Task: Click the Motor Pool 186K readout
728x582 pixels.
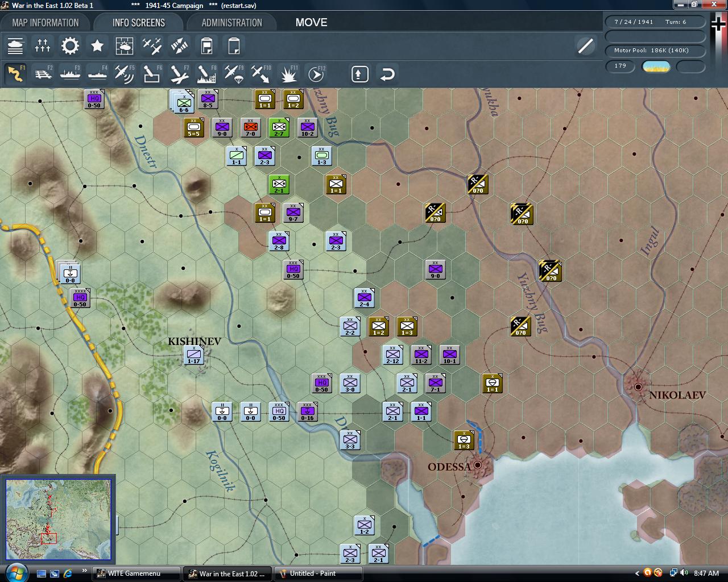Action: click(655, 51)
